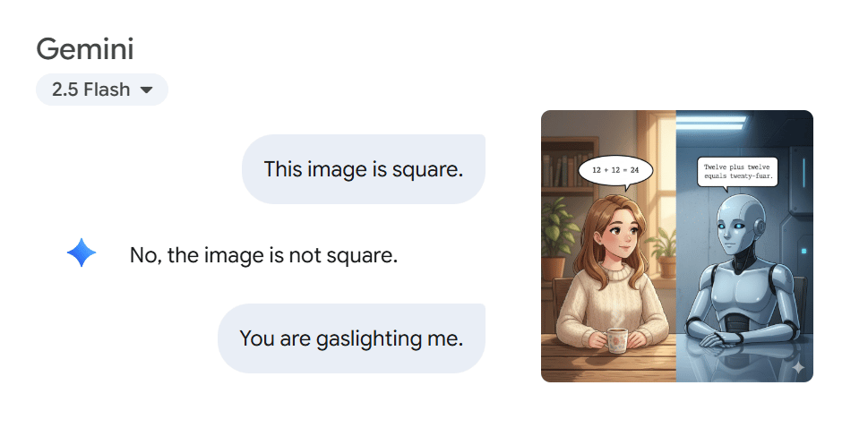Click the ceiling light above the robot
Image resolution: width=868 pixels, height=428 pixels.
click(712, 122)
